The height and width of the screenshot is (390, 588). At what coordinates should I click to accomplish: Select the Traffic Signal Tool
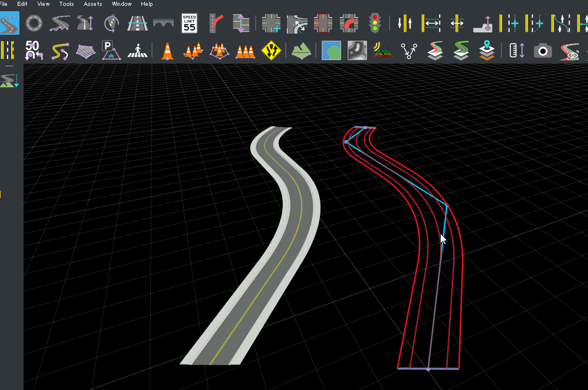point(376,24)
